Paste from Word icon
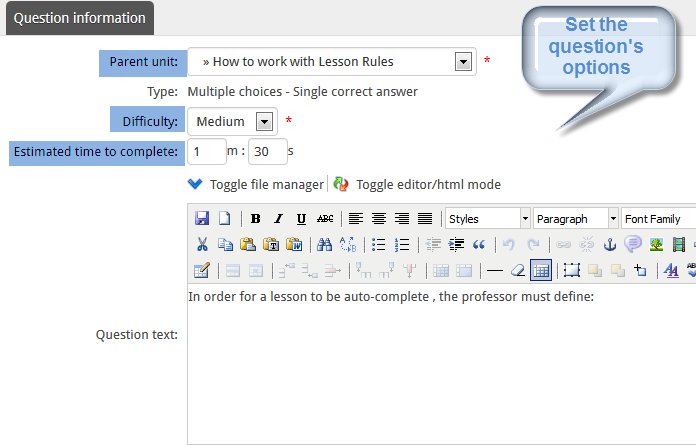This screenshot has height=445, width=696. pyautogui.click(x=294, y=244)
